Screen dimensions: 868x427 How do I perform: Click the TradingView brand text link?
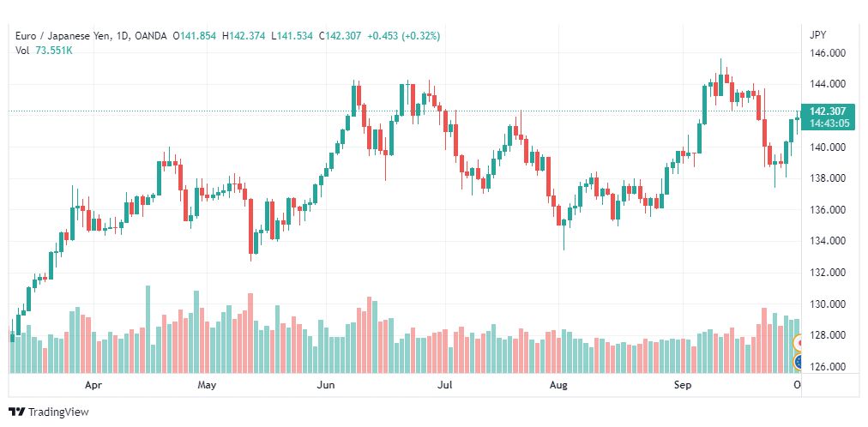click(58, 412)
